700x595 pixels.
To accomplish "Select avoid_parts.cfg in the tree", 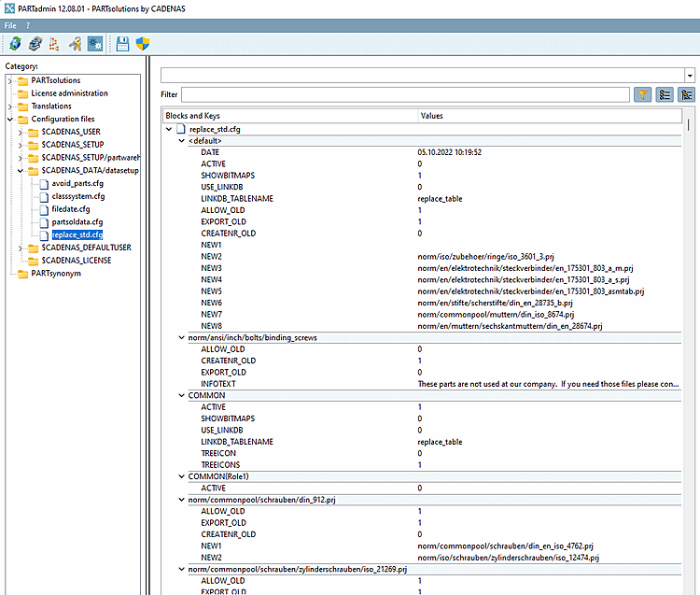I will [x=77, y=183].
